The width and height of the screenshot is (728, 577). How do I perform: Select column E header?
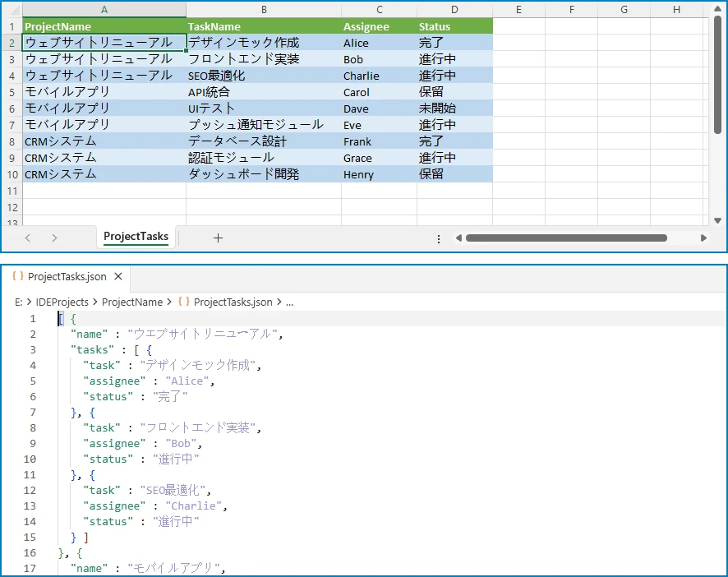tap(518, 10)
